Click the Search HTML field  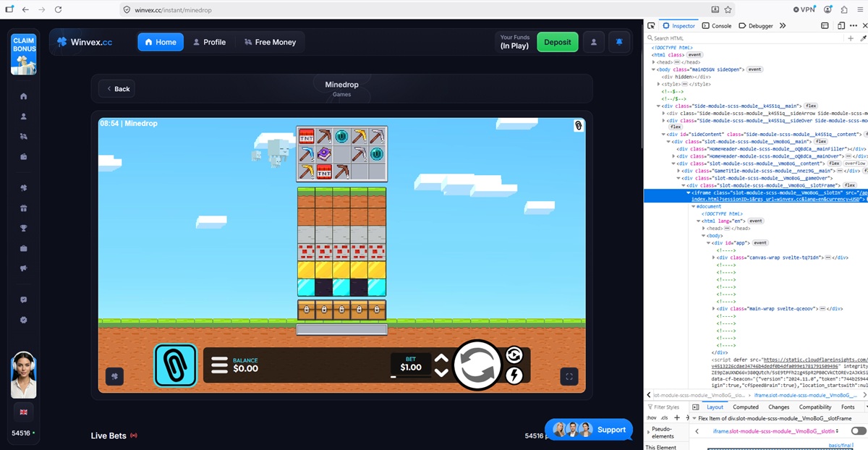[x=745, y=38]
